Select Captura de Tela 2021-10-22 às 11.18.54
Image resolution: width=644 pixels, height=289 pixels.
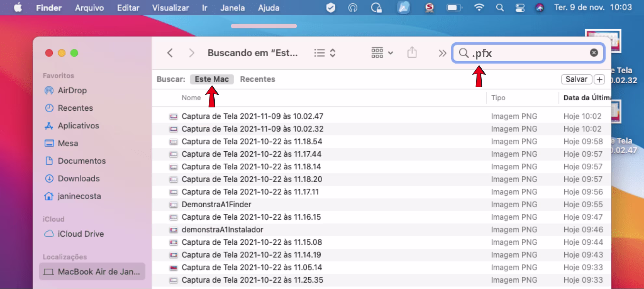coord(382,142)
